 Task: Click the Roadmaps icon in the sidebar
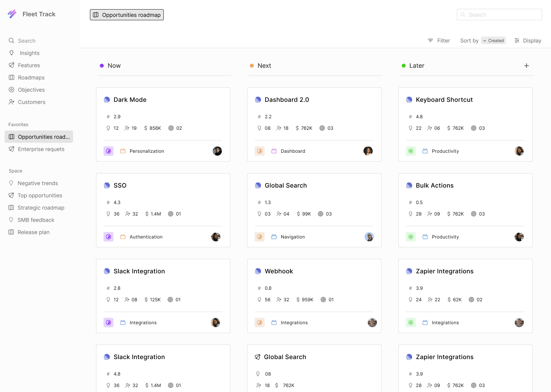(11, 77)
